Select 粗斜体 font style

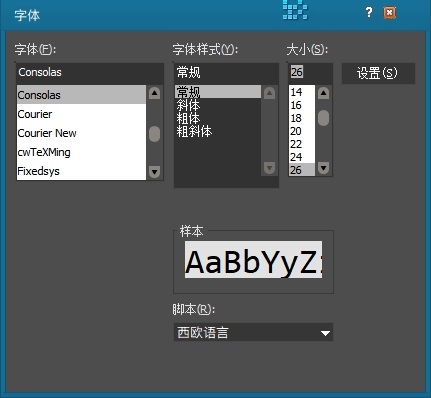(x=218, y=131)
